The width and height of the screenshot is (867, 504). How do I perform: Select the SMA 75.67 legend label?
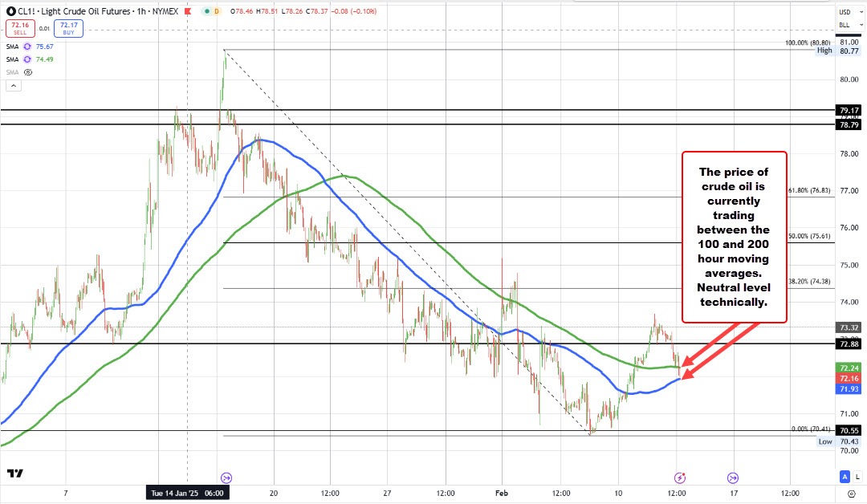tap(12, 47)
